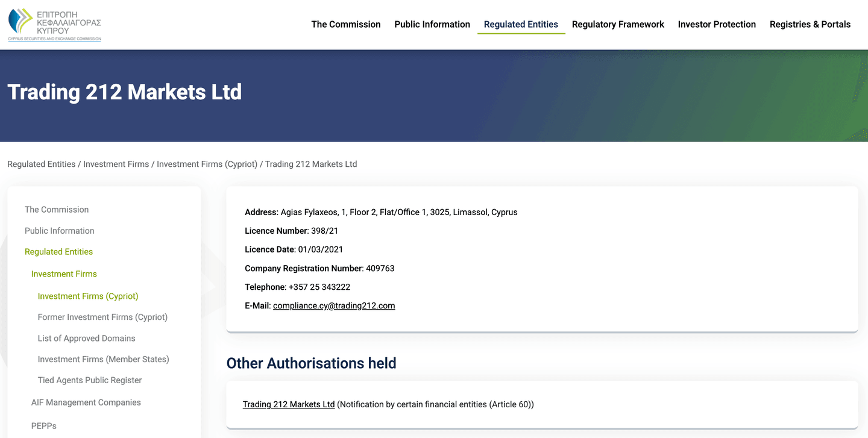868x438 pixels.
Task: Select Regulated Entities in the top navigation
Action: (x=521, y=25)
